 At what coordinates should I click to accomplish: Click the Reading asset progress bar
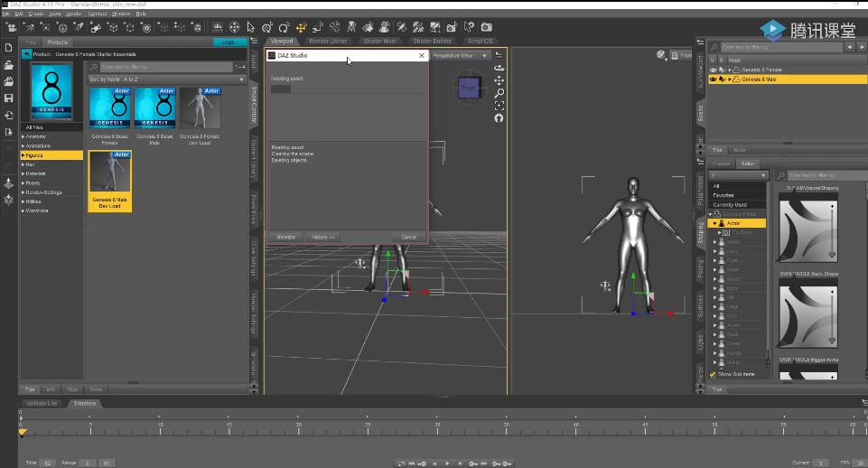(x=347, y=89)
